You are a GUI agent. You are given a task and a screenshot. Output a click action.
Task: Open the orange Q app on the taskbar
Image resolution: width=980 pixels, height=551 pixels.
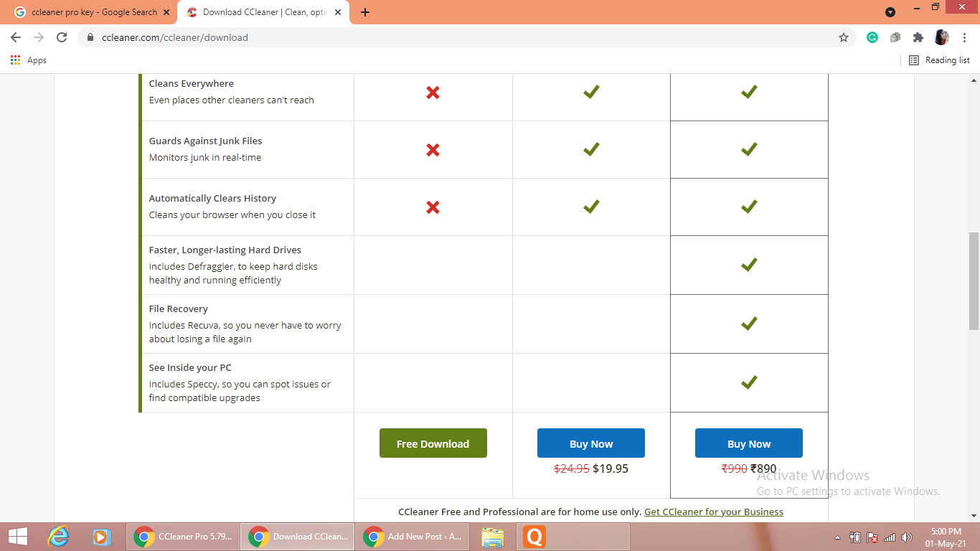pyautogui.click(x=534, y=536)
